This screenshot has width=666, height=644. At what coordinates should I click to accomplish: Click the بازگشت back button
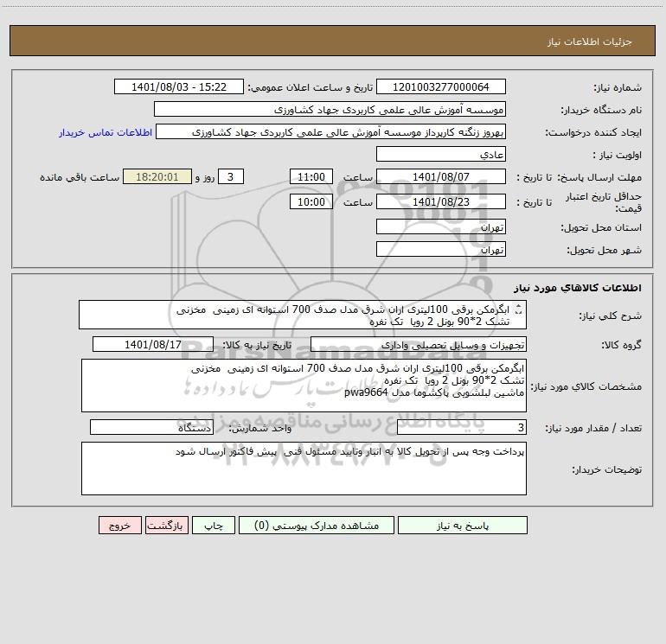coord(166,526)
